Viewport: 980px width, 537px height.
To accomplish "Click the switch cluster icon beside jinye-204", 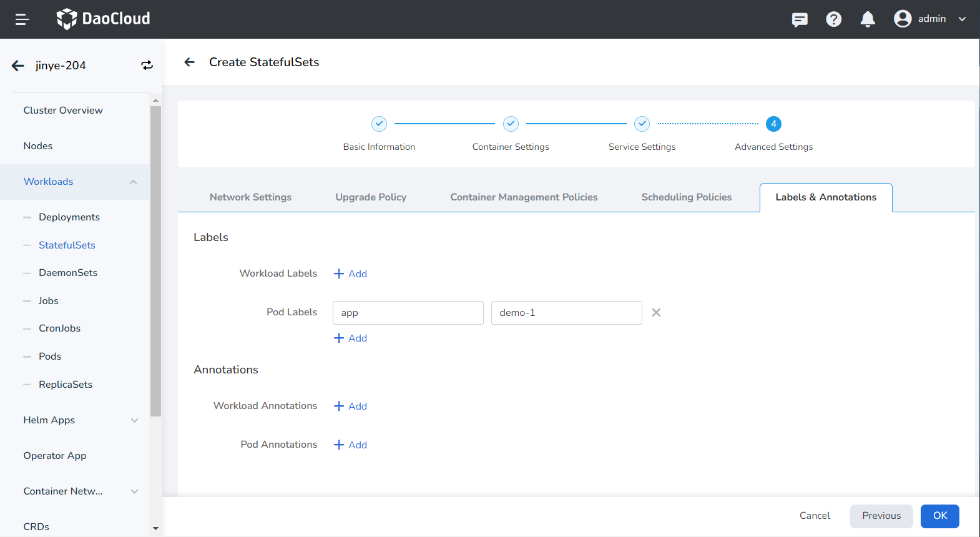I will click(x=147, y=66).
